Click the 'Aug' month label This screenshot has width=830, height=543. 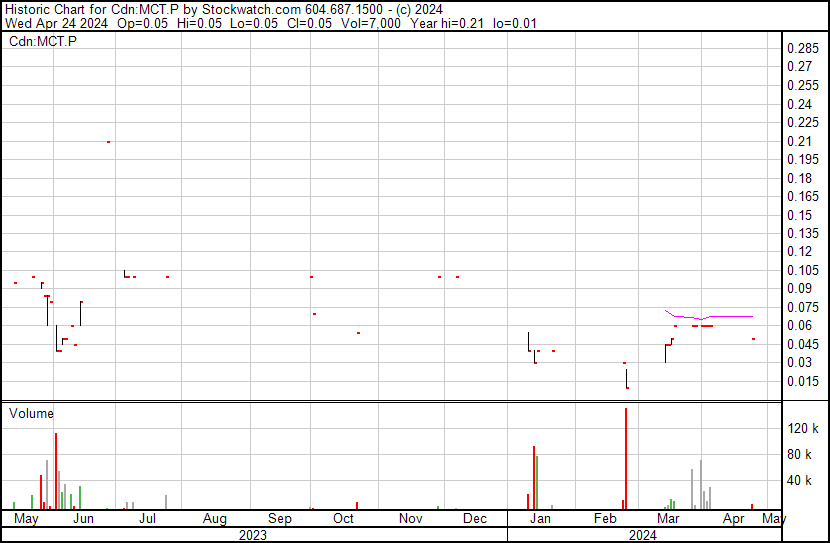click(214, 518)
